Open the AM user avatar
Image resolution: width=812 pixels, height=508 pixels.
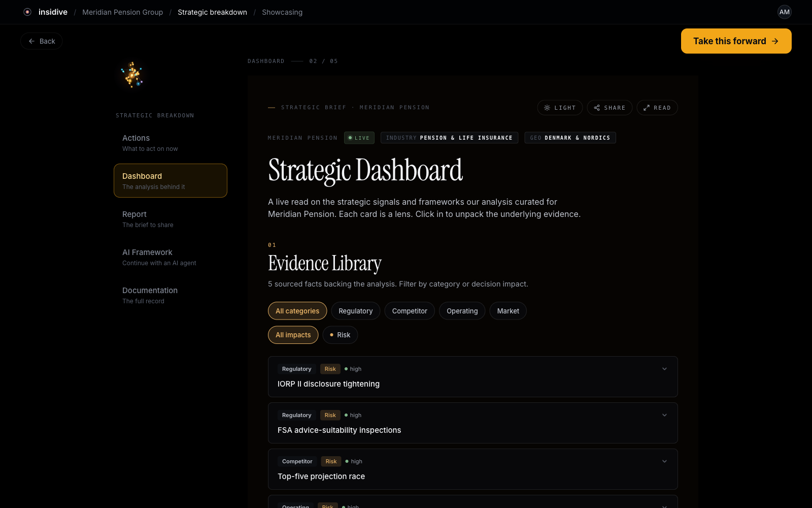click(784, 12)
